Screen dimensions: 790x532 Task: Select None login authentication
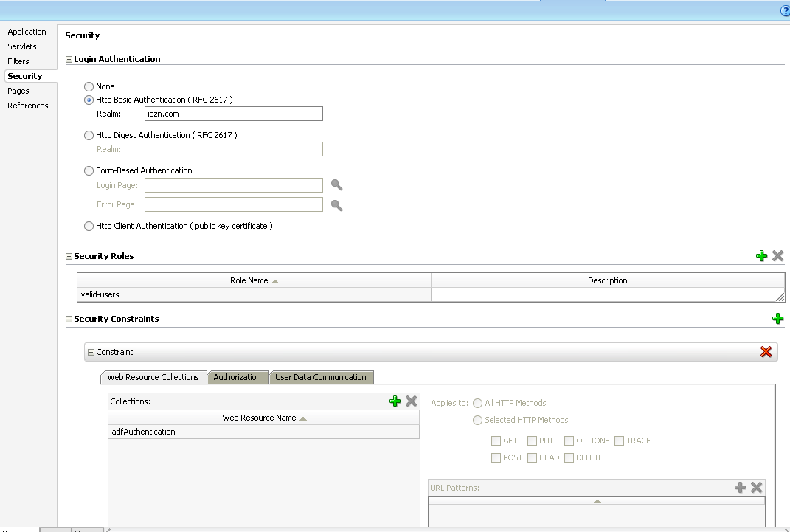click(x=89, y=86)
